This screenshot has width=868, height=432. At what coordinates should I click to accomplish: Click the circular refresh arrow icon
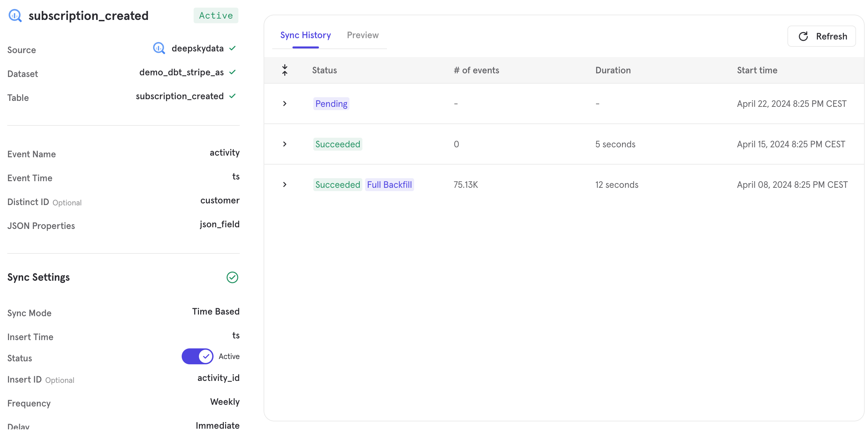(803, 36)
